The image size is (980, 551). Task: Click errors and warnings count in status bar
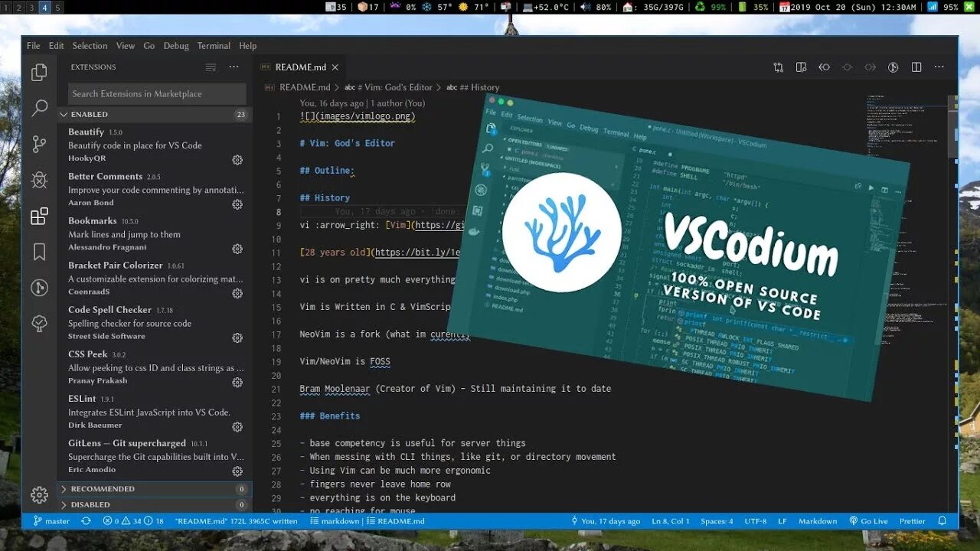[x=133, y=521]
